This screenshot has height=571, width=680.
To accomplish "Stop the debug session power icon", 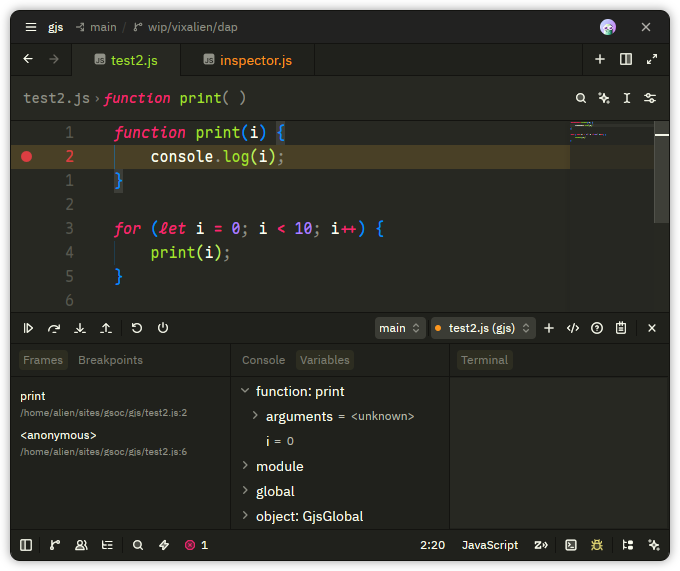I will (163, 328).
